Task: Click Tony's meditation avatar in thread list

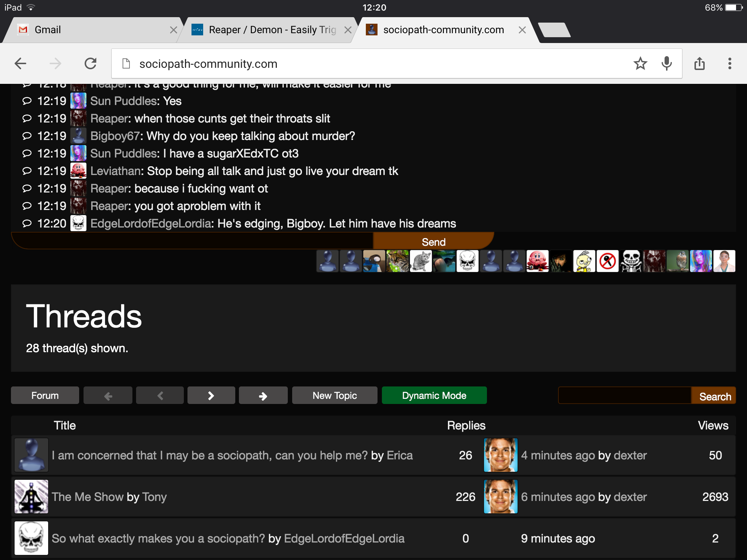Action: tap(31, 497)
